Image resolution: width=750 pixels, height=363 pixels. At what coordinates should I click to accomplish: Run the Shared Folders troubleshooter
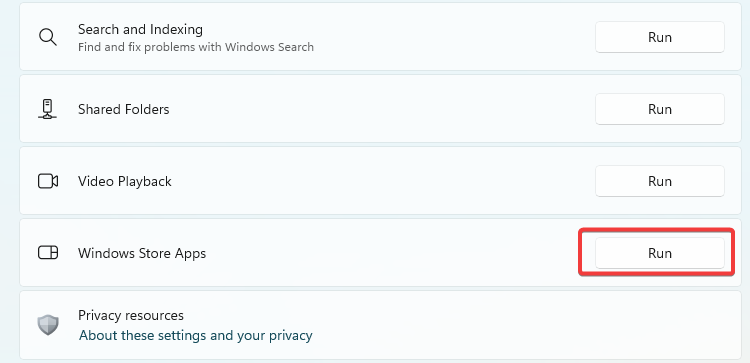coord(660,109)
